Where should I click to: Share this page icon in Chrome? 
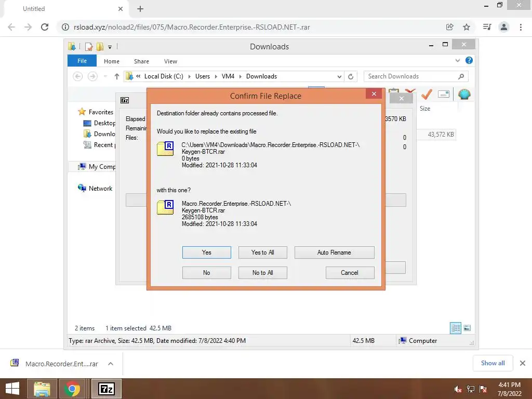point(450,27)
